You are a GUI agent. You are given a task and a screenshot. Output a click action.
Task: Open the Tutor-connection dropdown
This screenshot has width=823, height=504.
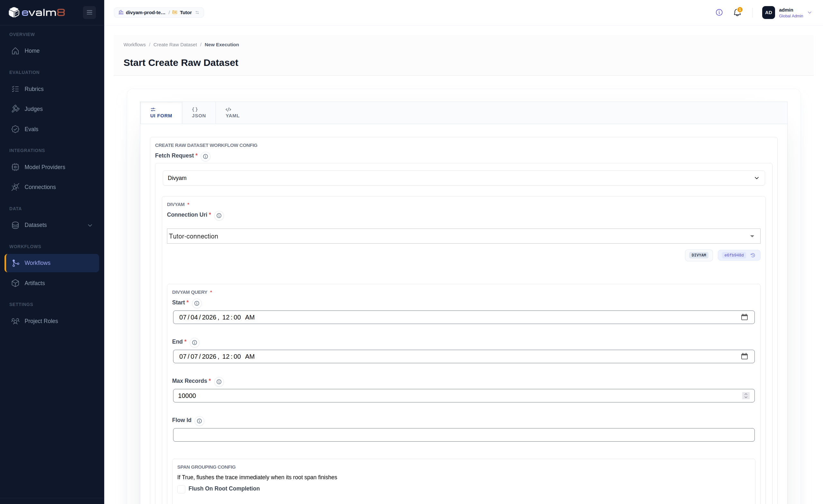[464, 236]
